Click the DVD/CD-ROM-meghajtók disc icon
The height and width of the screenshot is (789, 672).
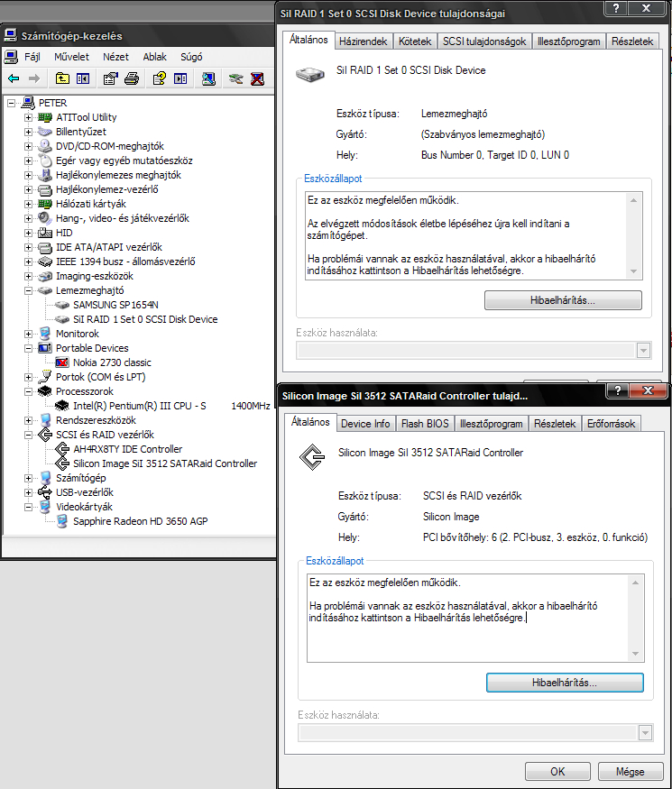(x=45, y=146)
